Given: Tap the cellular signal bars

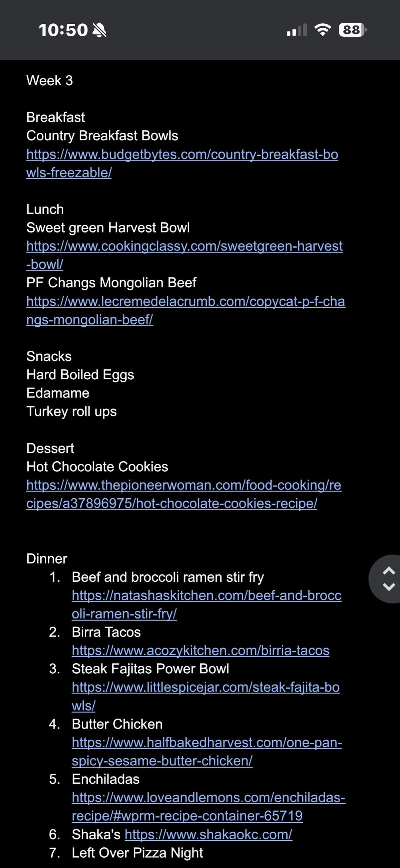Looking at the screenshot, I should [297, 30].
